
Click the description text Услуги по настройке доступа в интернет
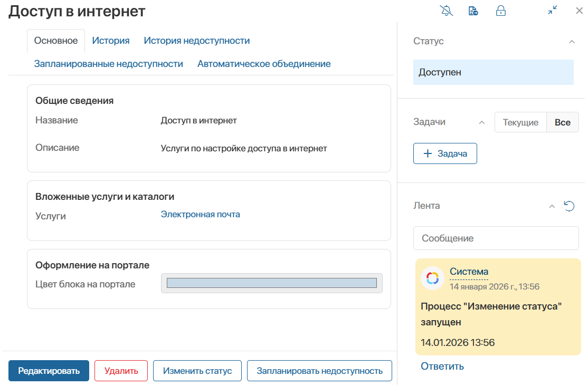(x=244, y=148)
